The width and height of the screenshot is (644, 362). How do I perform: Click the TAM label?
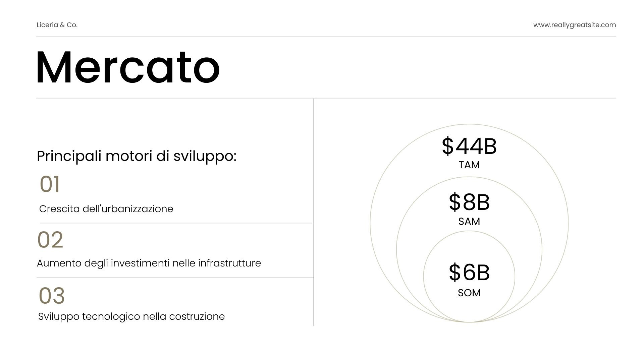[x=469, y=165]
